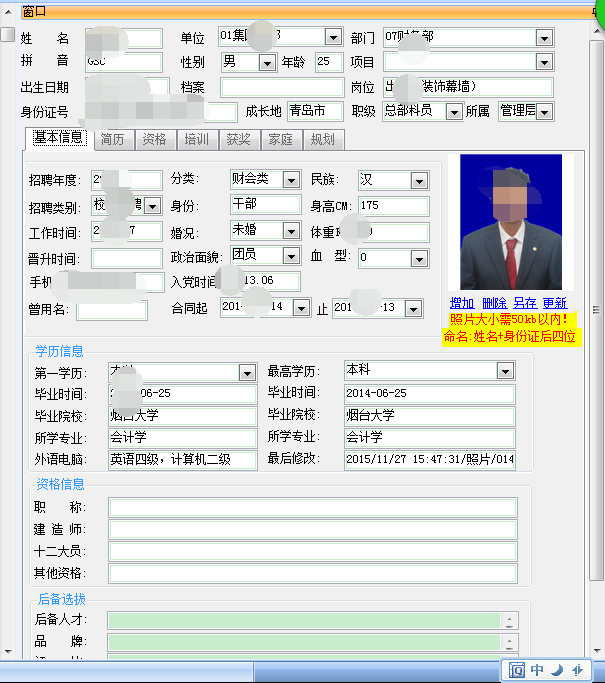
Task: Toggle the IME 中 language icon
Action: (x=537, y=669)
